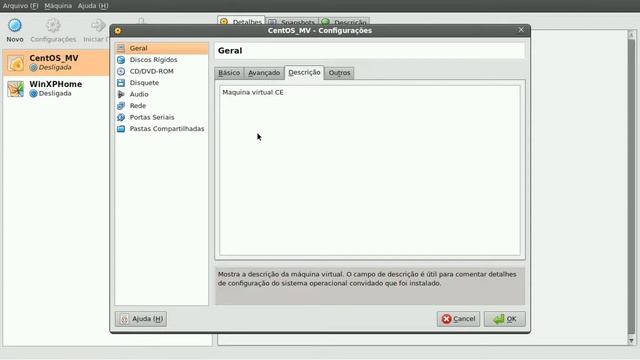
Task: Click the main window scrollbar down arrow
Action: [631, 340]
